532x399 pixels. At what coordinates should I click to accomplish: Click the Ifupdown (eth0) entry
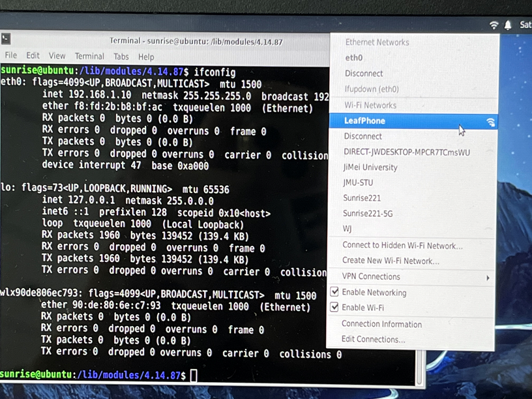(372, 89)
